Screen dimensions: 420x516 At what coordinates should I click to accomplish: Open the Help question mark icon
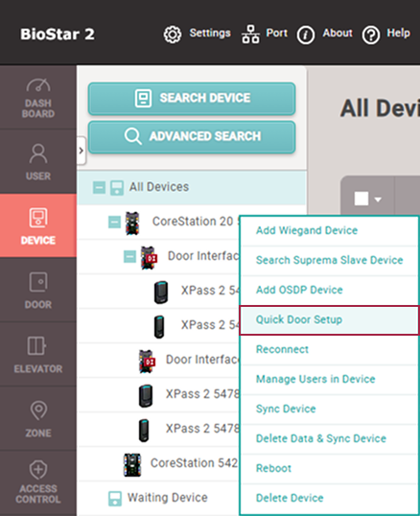[371, 35]
